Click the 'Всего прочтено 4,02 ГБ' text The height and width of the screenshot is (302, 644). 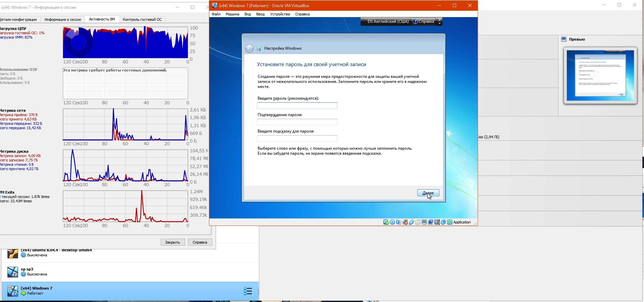click(x=19, y=169)
